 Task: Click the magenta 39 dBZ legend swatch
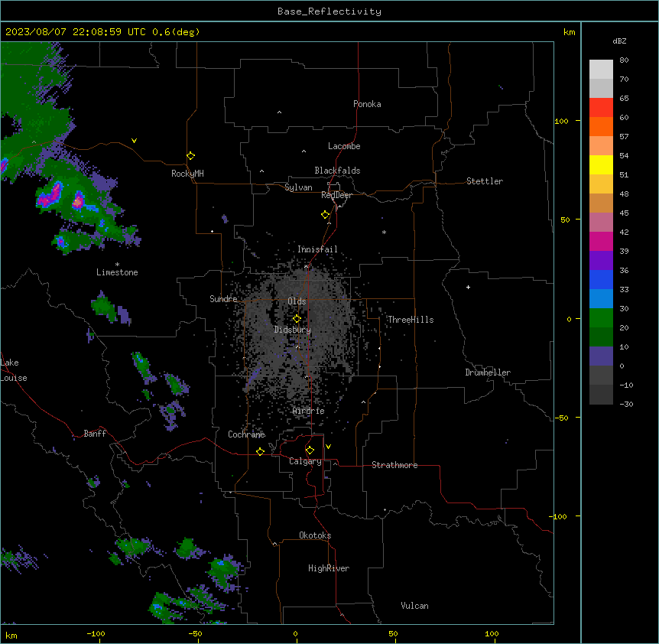[601, 241]
